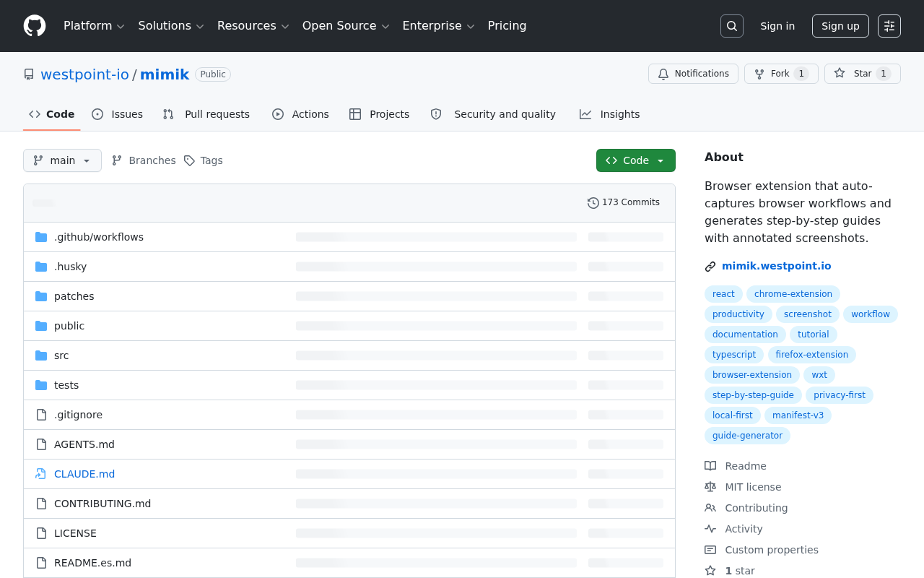Click the src folder icon
Screen dimensions: 924x578
[41, 355]
